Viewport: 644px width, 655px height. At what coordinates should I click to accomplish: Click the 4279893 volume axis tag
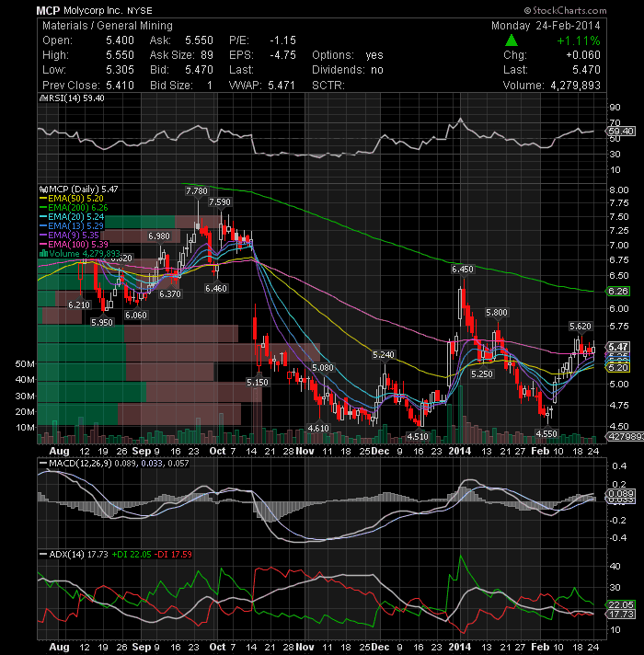point(625,437)
